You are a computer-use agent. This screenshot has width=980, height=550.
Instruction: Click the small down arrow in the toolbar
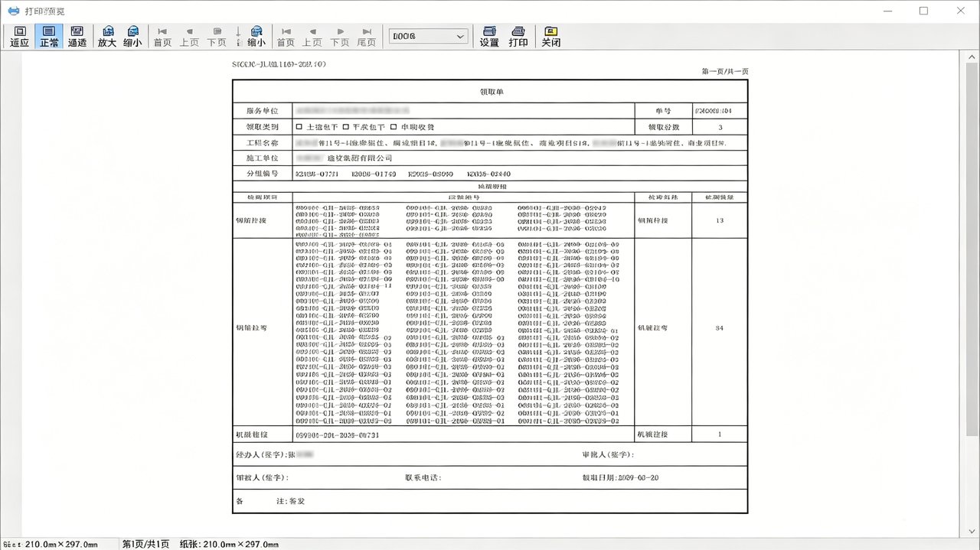click(x=238, y=36)
